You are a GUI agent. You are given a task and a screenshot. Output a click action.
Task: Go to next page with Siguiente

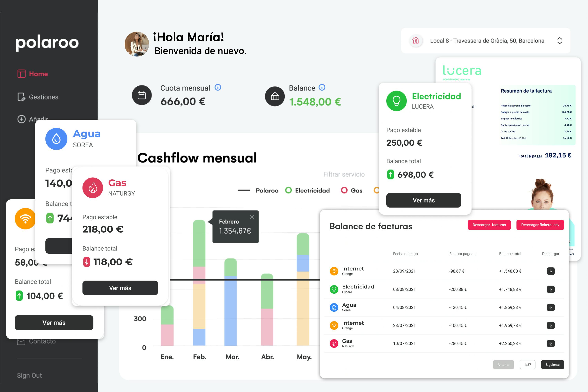click(552, 365)
